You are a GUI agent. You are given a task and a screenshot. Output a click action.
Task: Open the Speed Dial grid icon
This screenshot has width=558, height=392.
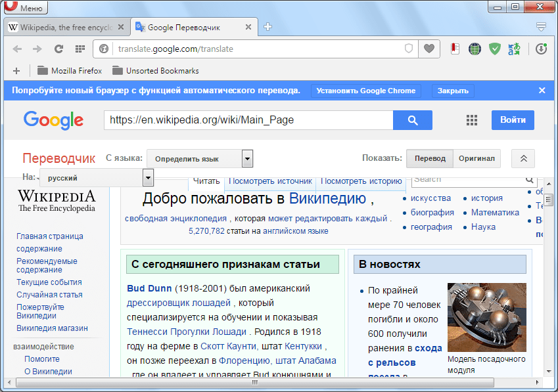point(80,49)
